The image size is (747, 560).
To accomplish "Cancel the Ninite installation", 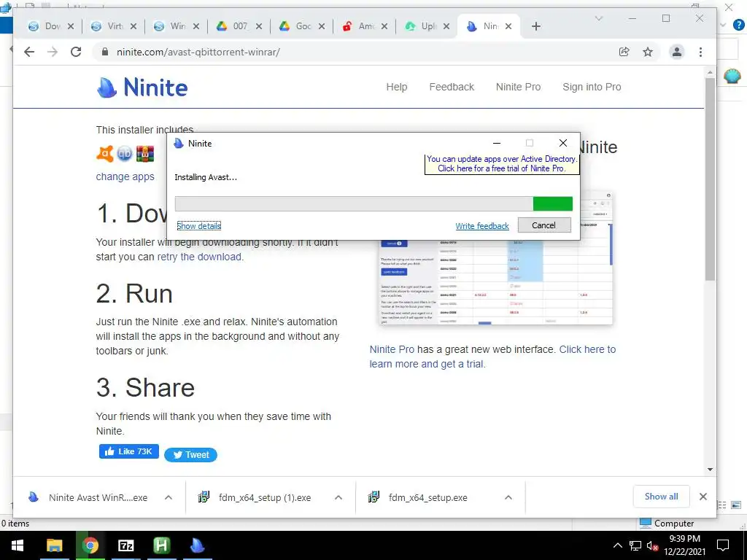I will 544,225.
